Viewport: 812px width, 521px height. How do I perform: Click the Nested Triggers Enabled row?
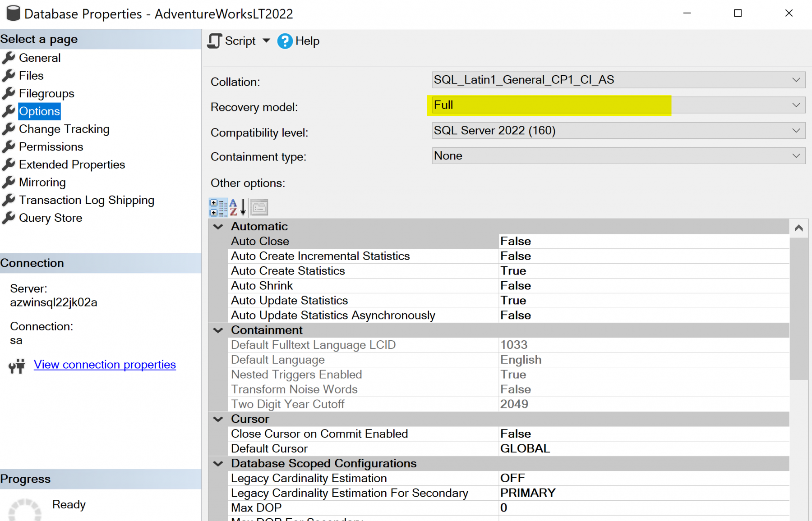click(508, 375)
